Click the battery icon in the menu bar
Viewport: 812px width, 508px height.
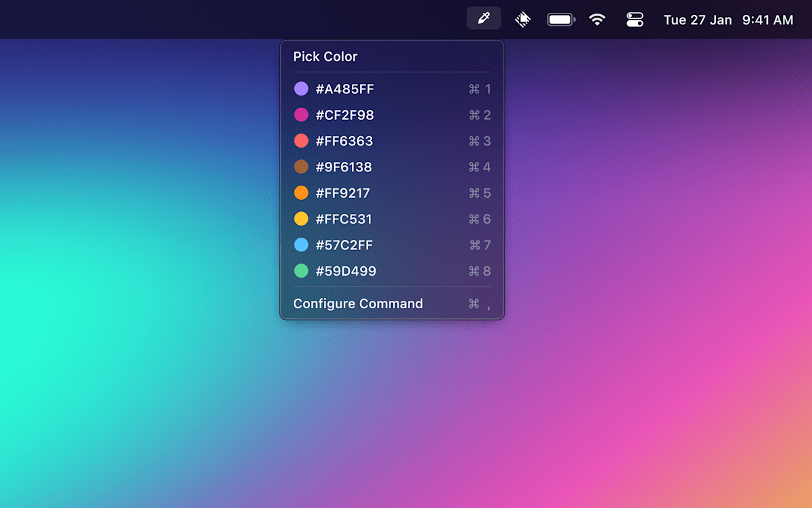(560, 18)
